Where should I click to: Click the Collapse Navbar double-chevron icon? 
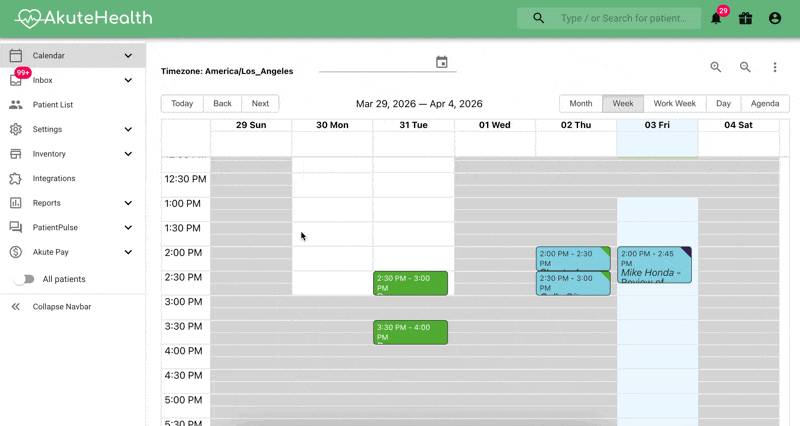(16, 307)
